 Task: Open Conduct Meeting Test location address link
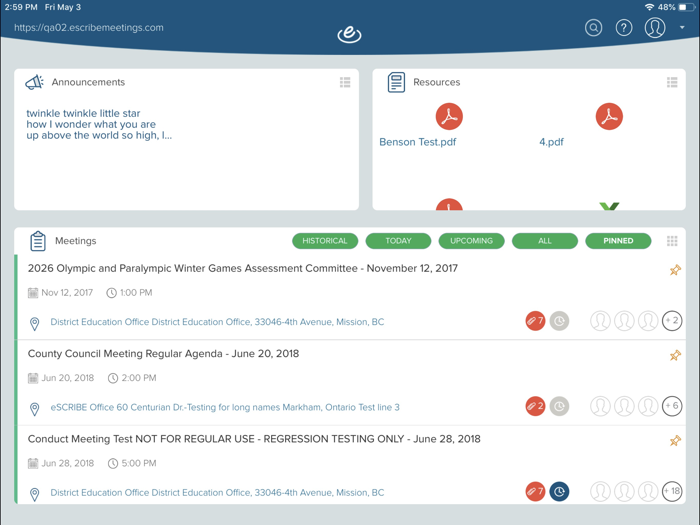click(x=217, y=492)
